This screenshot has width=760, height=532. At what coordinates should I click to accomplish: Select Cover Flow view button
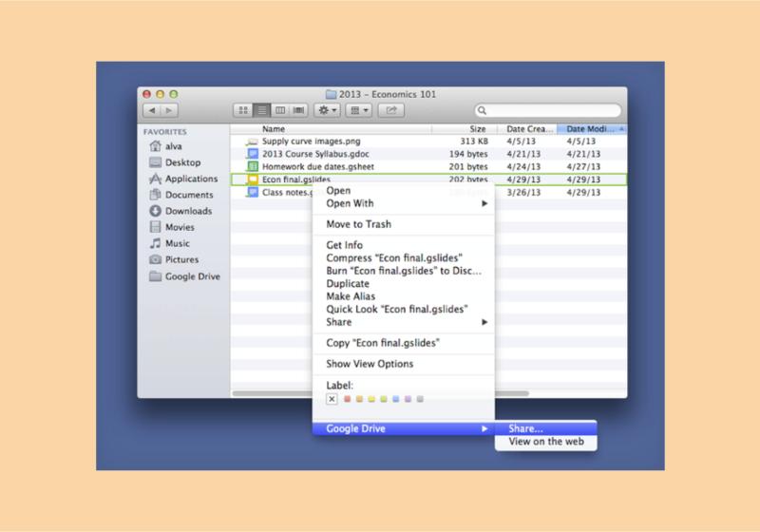(298, 111)
